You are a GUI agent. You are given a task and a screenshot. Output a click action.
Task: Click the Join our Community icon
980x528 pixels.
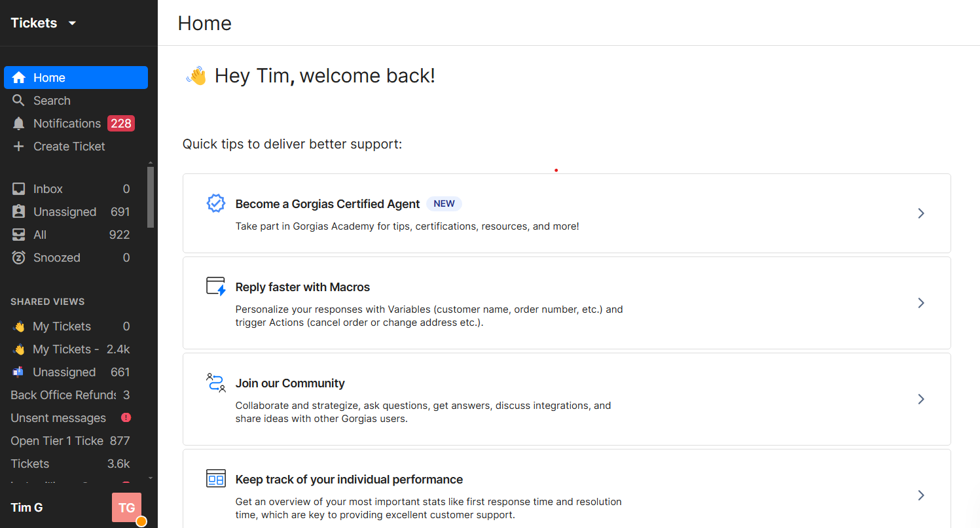click(215, 383)
